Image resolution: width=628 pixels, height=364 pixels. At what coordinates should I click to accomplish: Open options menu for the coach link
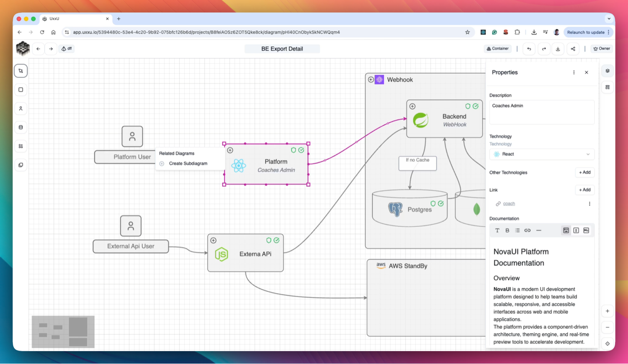pyautogui.click(x=589, y=204)
